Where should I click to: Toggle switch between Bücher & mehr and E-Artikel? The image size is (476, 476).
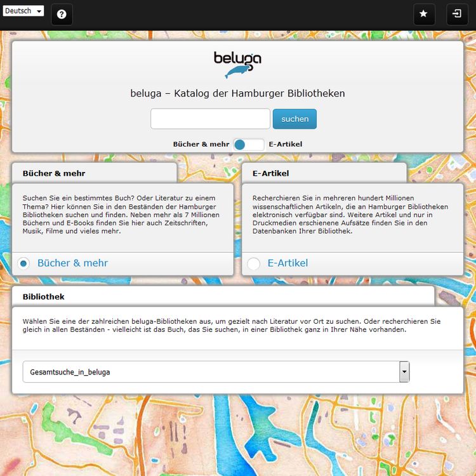(249, 145)
